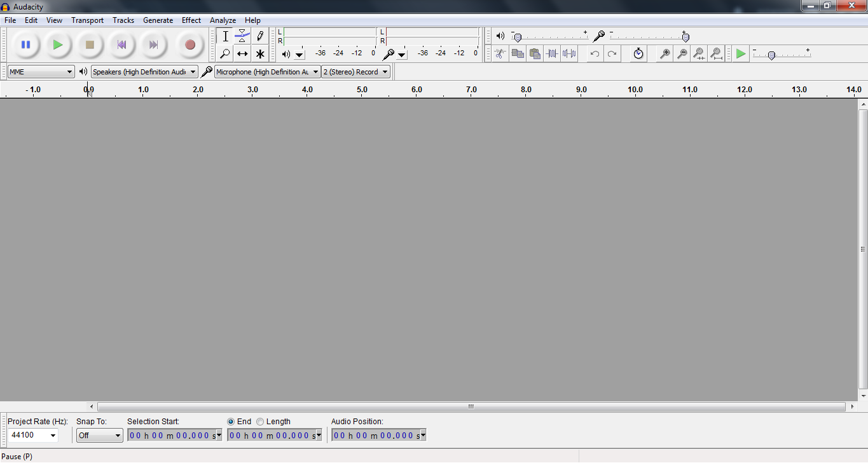
Task: Click the vertical scrollbar on the right
Action: (x=863, y=249)
